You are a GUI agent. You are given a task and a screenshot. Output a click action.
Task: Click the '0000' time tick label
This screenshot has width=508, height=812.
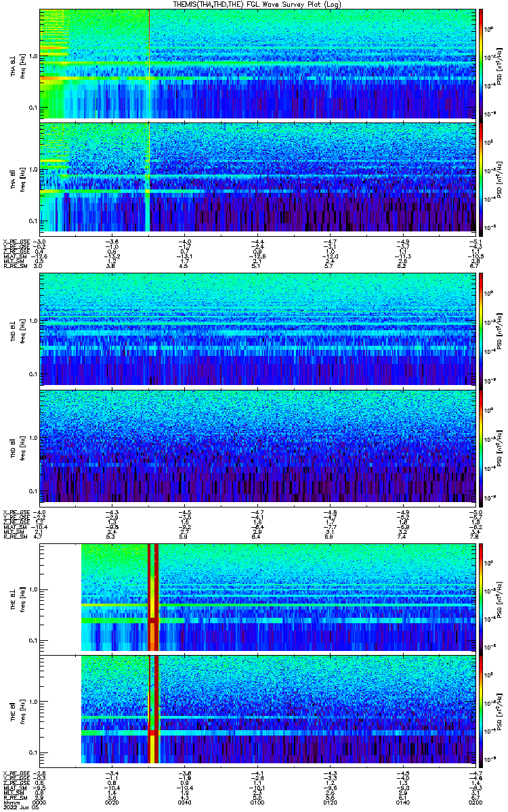click(x=39, y=801)
